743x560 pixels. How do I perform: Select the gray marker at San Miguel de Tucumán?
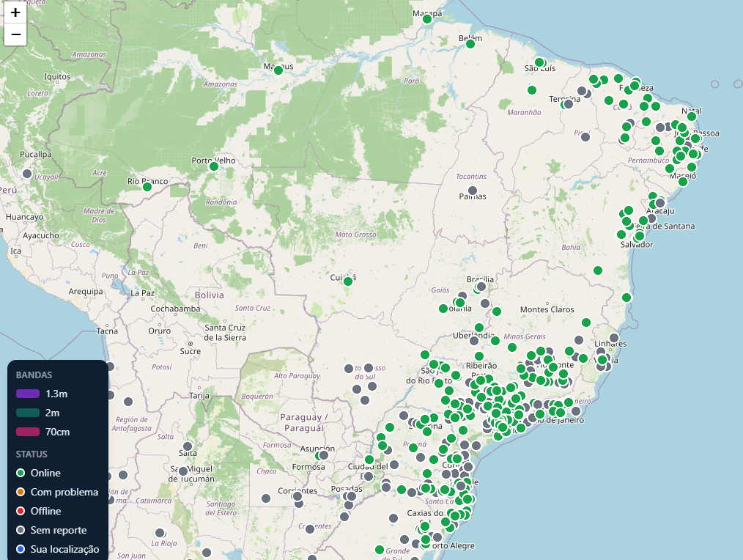[183, 471]
